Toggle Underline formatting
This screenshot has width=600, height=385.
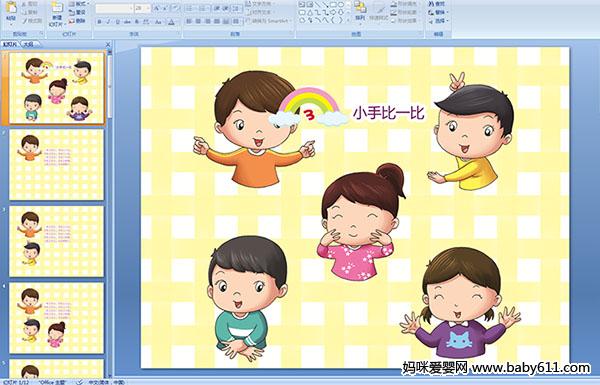coord(117,22)
